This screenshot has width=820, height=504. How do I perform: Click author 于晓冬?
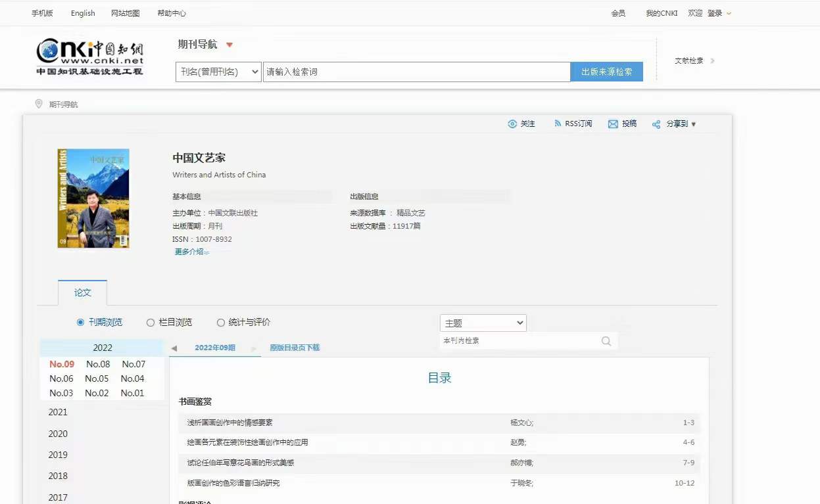[521, 483]
